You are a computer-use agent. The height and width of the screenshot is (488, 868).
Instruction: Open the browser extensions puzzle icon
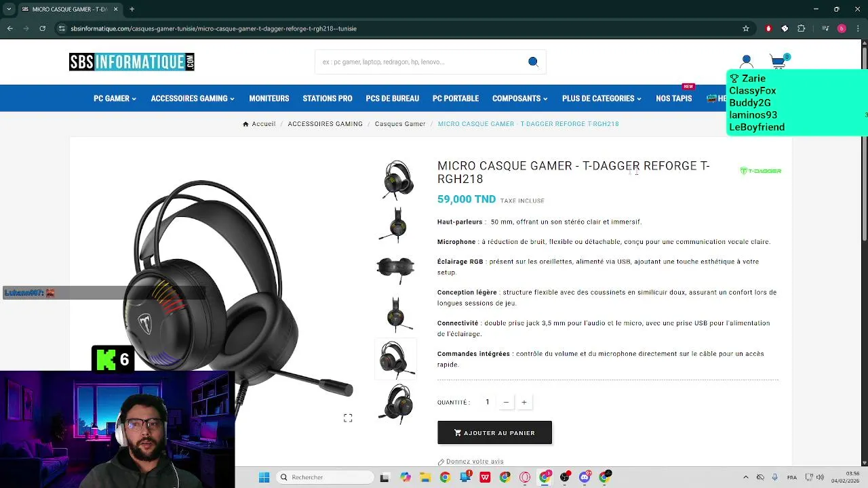802,28
